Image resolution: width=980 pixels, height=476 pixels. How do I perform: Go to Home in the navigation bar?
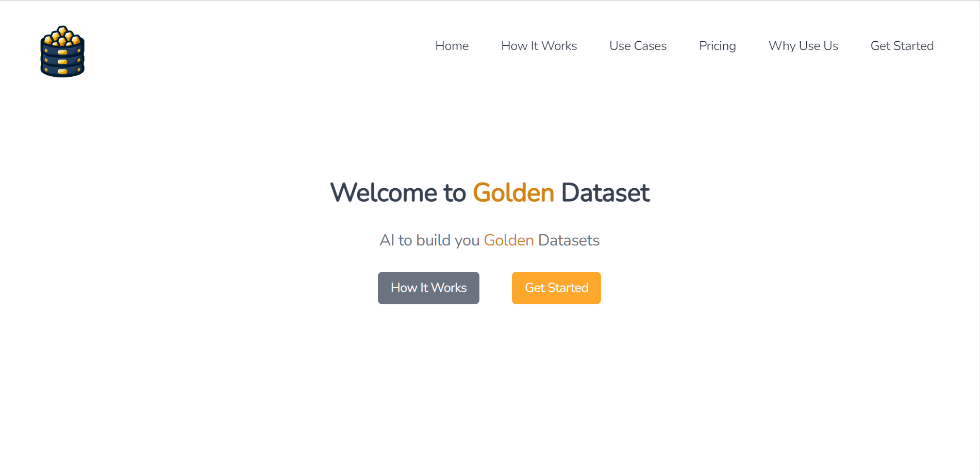[452, 46]
